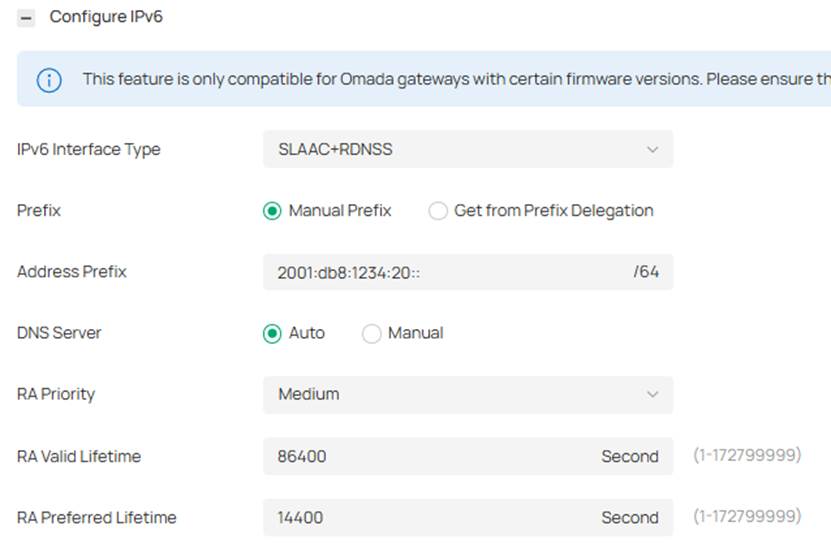Click the firmware compatibility notice text
The height and width of the screenshot is (548, 831).
[x=456, y=79]
